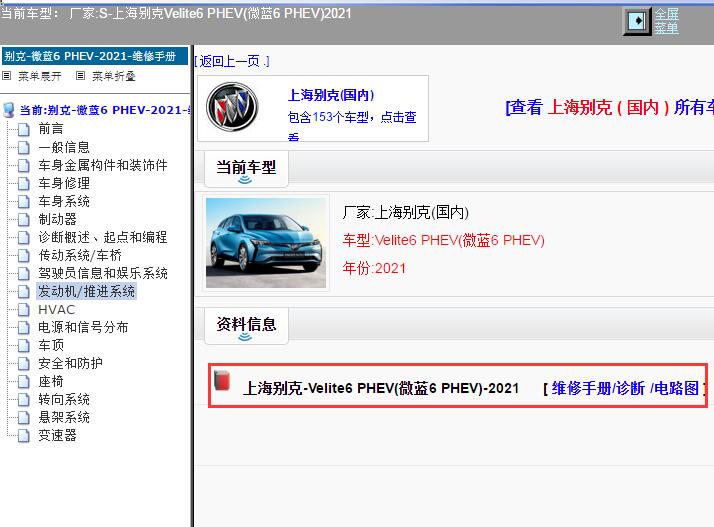Click the page icon beside 悬架系统
Image resolution: width=714 pixels, height=527 pixels.
click(x=24, y=418)
